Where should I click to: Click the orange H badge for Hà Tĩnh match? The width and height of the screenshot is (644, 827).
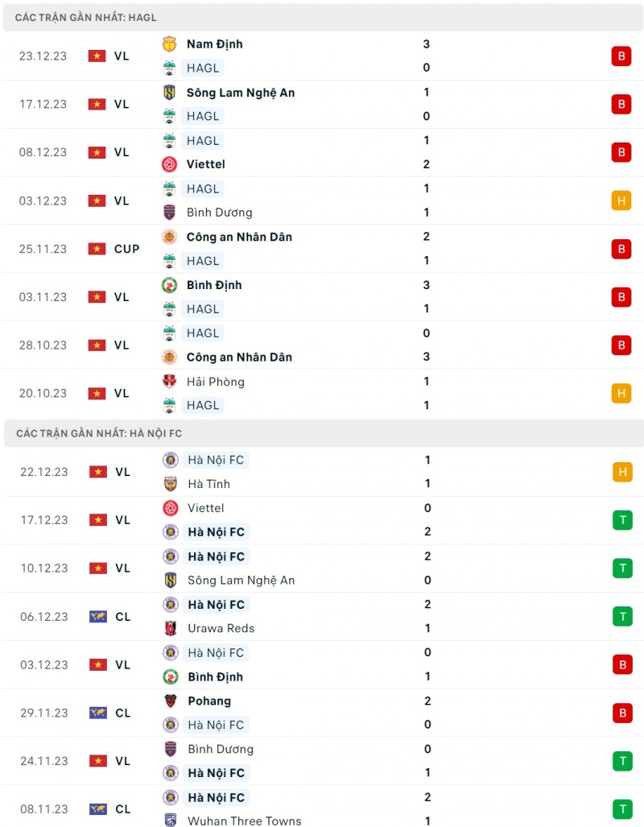pos(621,472)
